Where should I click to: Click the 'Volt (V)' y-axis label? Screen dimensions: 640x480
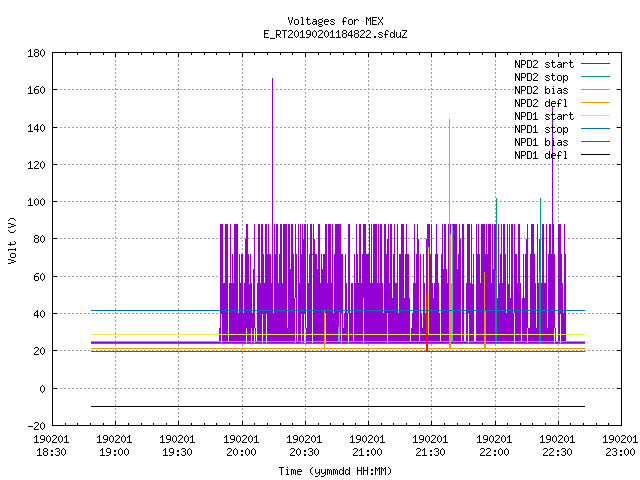(x=13, y=240)
